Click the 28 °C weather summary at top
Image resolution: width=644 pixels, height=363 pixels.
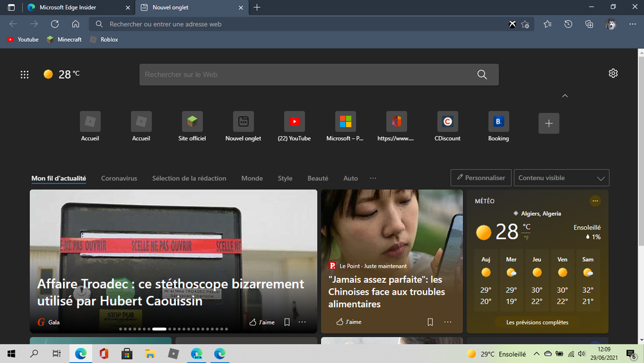[x=62, y=74]
